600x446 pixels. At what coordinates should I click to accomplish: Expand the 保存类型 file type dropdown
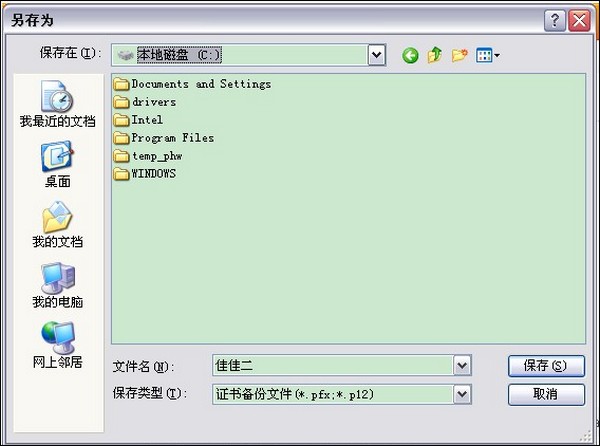(461, 394)
